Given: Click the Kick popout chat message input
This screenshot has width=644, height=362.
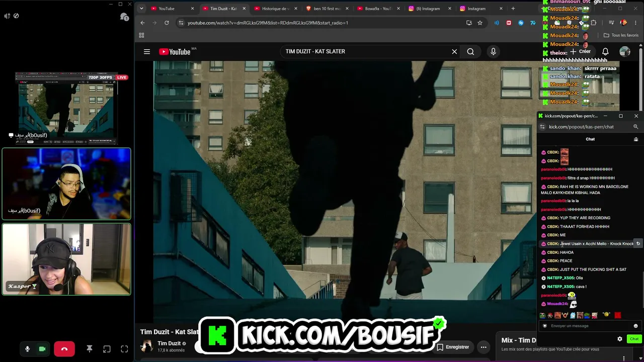Looking at the screenshot, I should pyautogui.click(x=590, y=326).
